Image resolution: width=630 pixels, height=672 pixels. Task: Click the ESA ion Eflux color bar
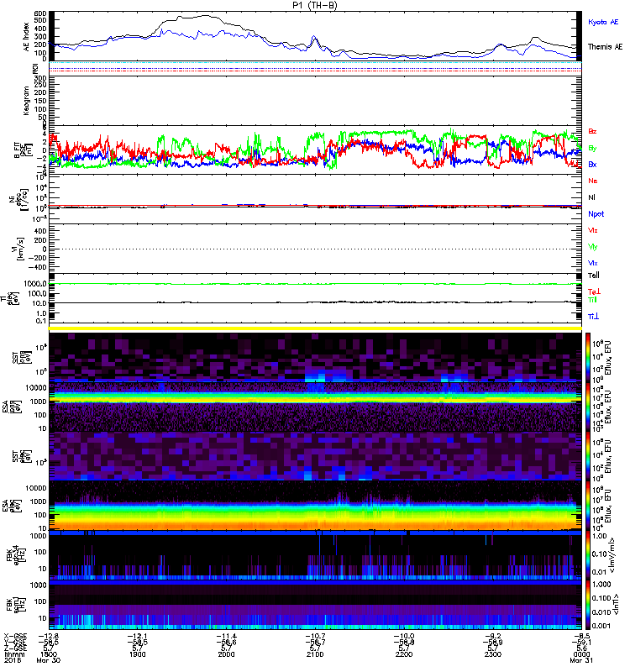[588, 407]
